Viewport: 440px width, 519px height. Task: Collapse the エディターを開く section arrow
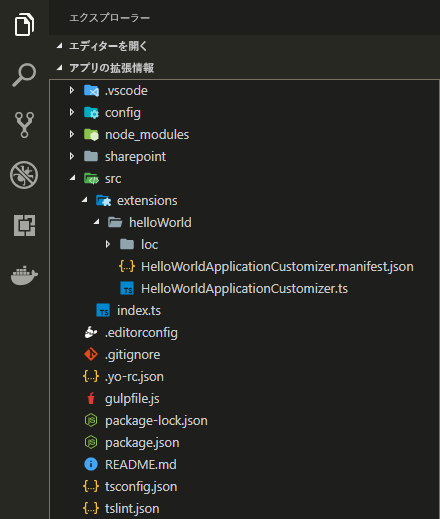pyautogui.click(x=60, y=46)
